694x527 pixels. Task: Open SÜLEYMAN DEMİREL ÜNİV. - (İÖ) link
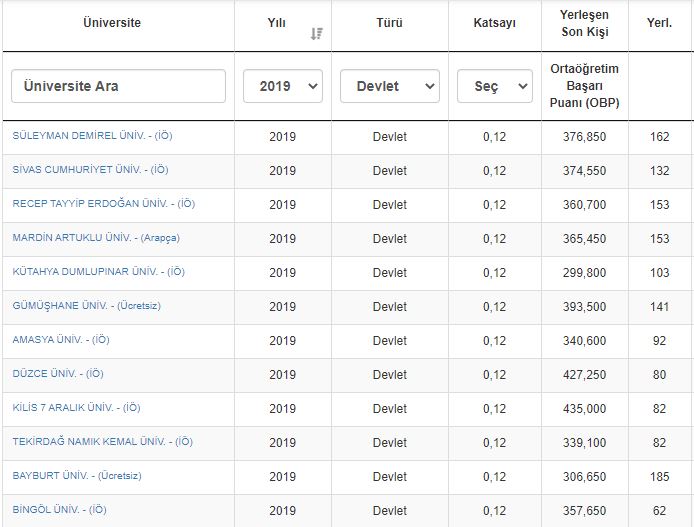pos(93,135)
